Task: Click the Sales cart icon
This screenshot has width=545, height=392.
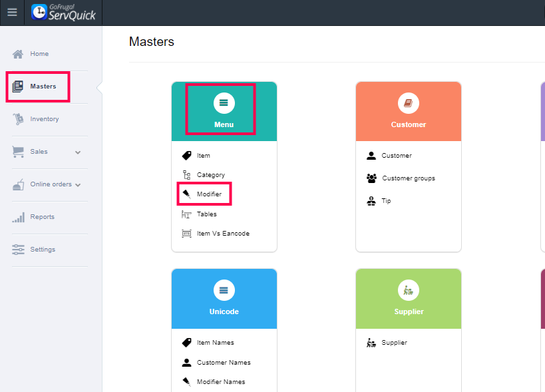Action: click(x=18, y=152)
